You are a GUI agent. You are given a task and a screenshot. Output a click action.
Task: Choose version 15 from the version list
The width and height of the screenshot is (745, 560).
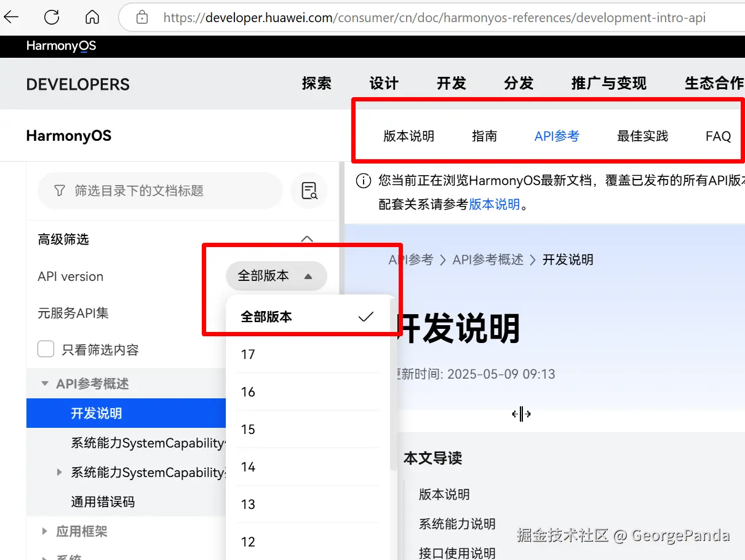(248, 429)
